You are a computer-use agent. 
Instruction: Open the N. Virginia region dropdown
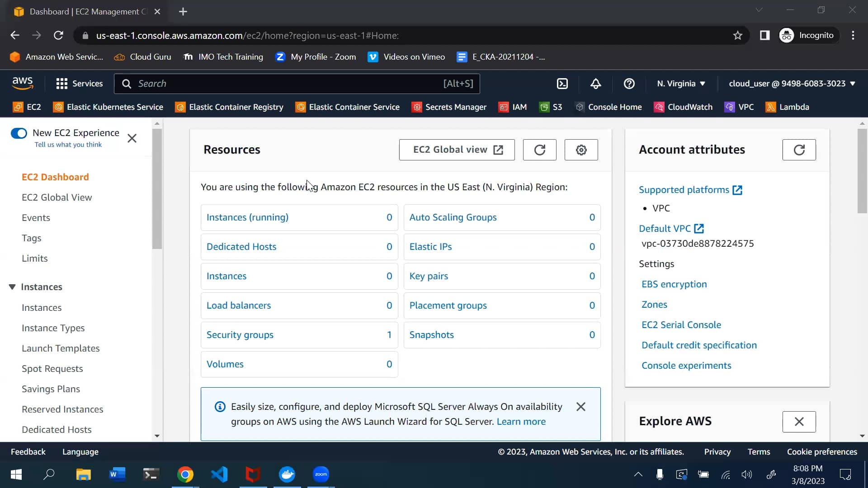(x=681, y=84)
